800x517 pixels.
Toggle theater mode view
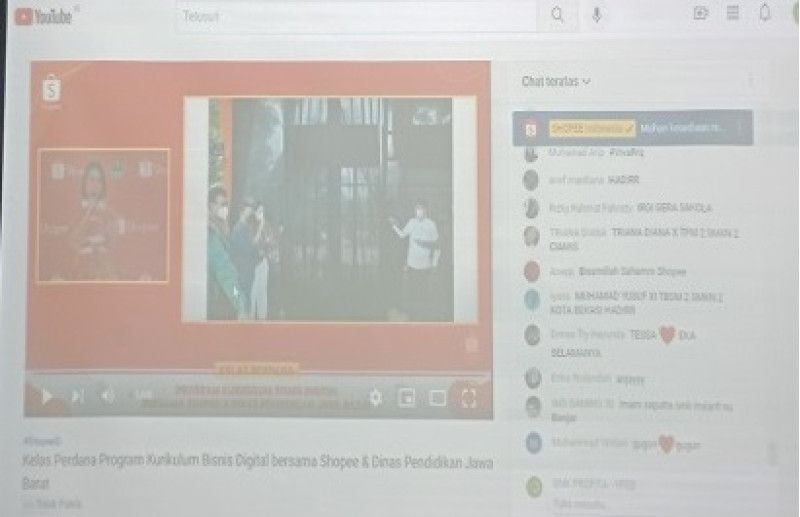coord(437,398)
